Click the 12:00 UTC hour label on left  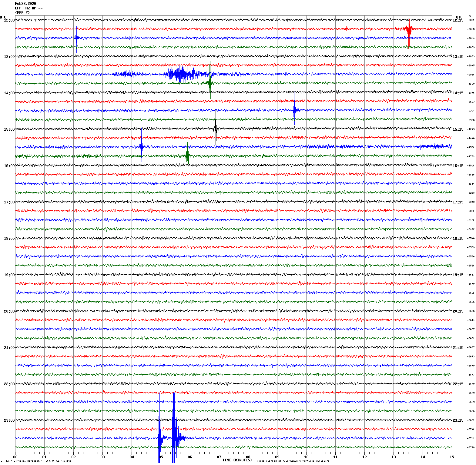coord(9,20)
